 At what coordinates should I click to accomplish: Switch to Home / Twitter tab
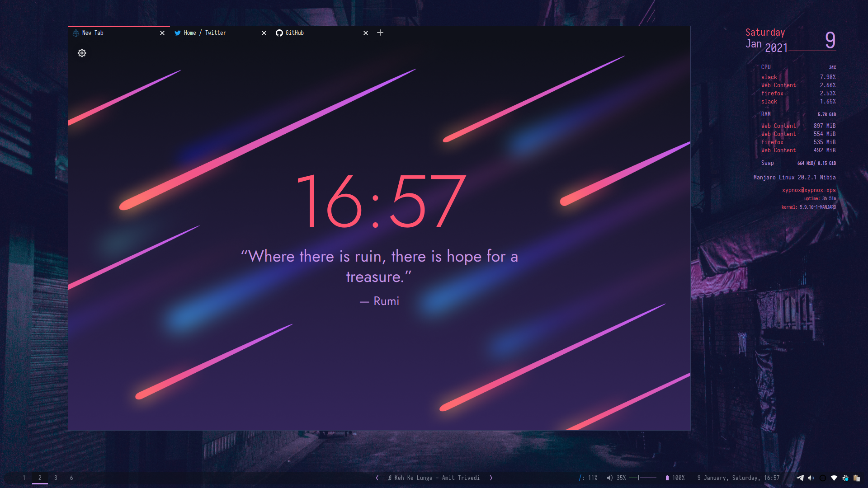tap(205, 33)
